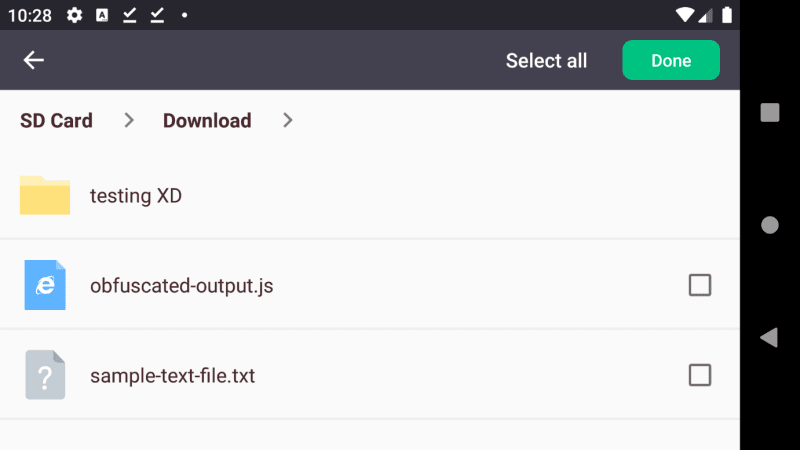This screenshot has height=450, width=800.
Task: Navigate to SD Card breadcrumb
Action: (56, 121)
